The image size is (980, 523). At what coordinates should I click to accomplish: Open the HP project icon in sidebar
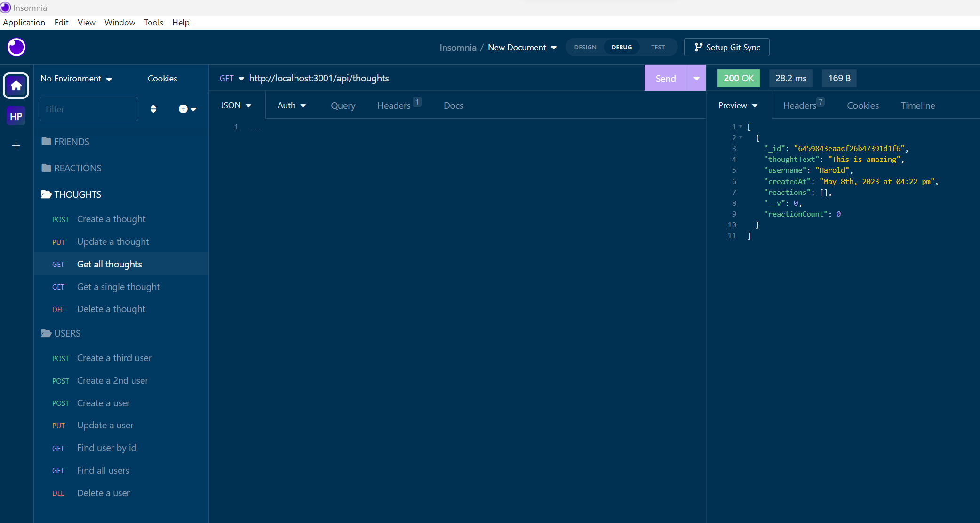pos(16,116)
